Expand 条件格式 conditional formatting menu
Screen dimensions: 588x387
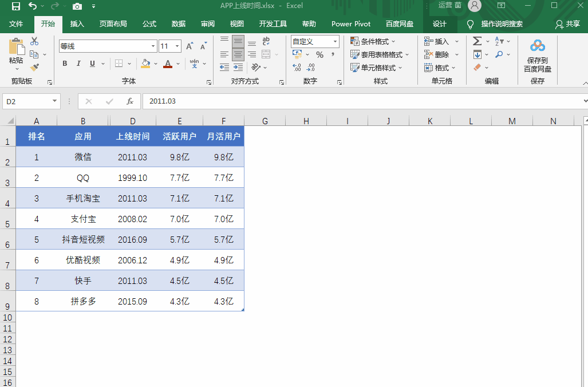(x=373, y=41)
